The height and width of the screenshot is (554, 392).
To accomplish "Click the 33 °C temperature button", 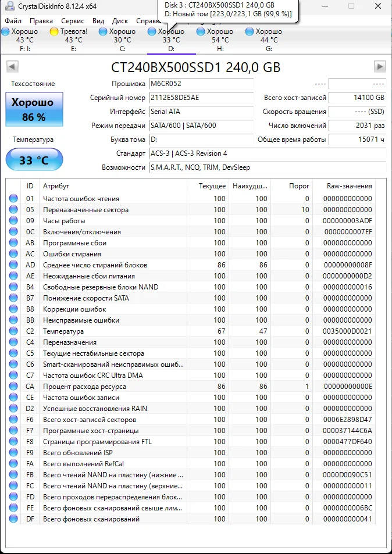I will (x=34, y=160).
